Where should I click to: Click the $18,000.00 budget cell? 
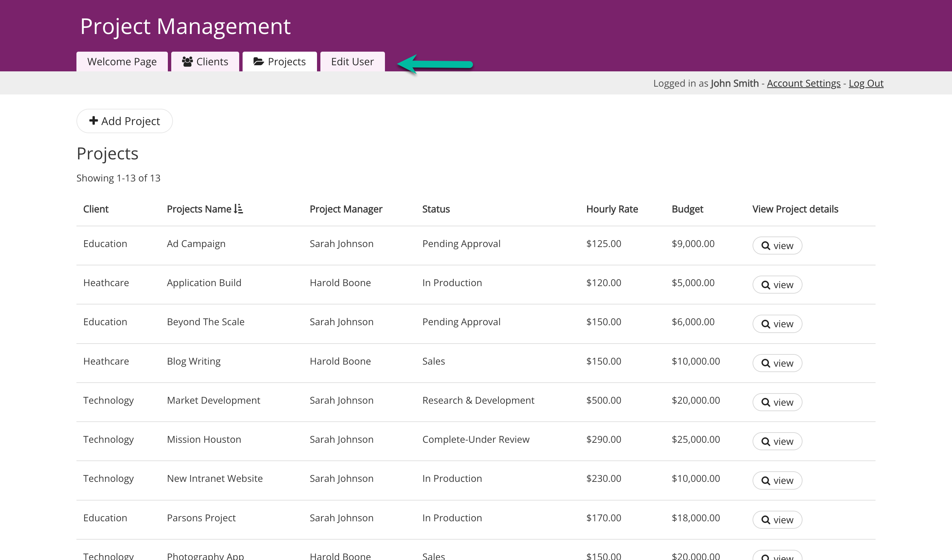coord(695,518)
